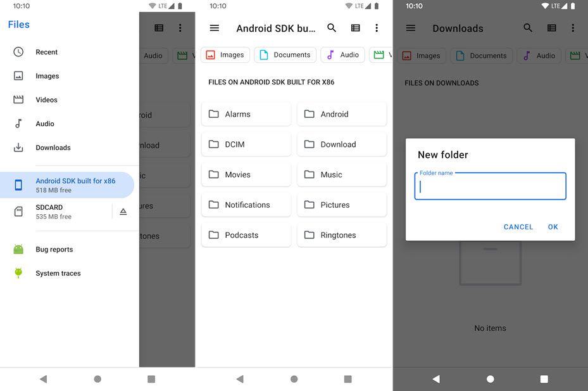Click the Recent clock icon in the drawer

[19, 51]
